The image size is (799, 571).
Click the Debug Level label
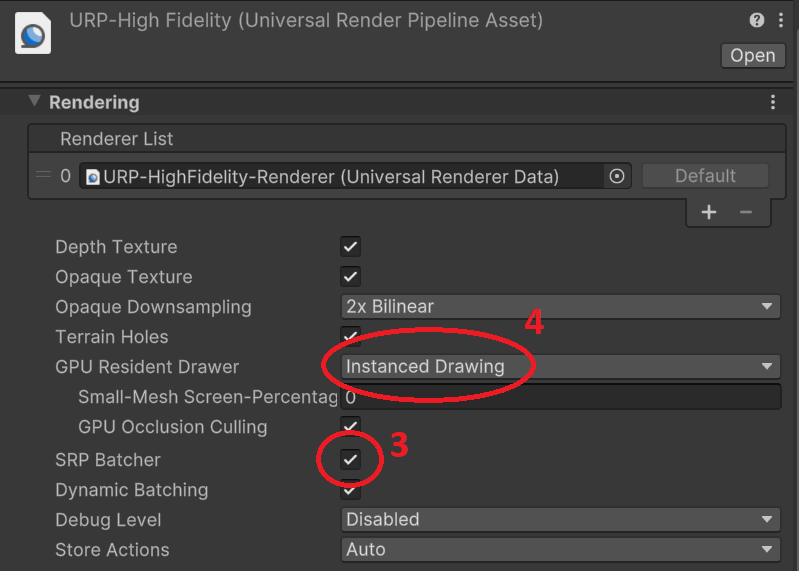pyautogui.click(x=108, y=520)
